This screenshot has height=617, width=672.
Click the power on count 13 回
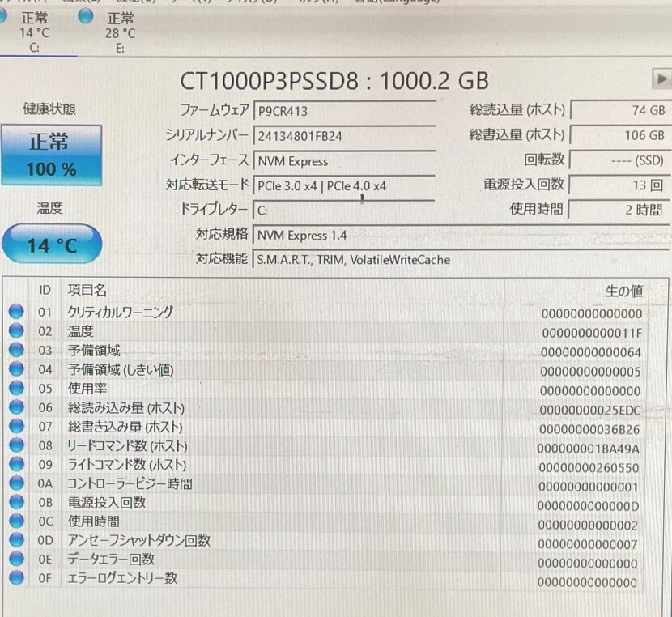[x=619, y=185]
